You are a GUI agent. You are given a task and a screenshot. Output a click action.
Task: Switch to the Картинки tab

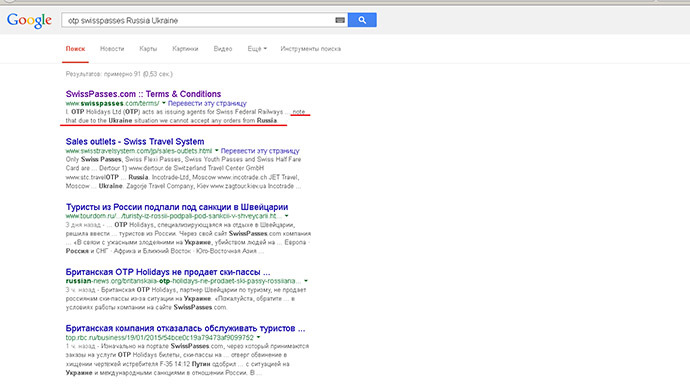click(x=185, y=49)
